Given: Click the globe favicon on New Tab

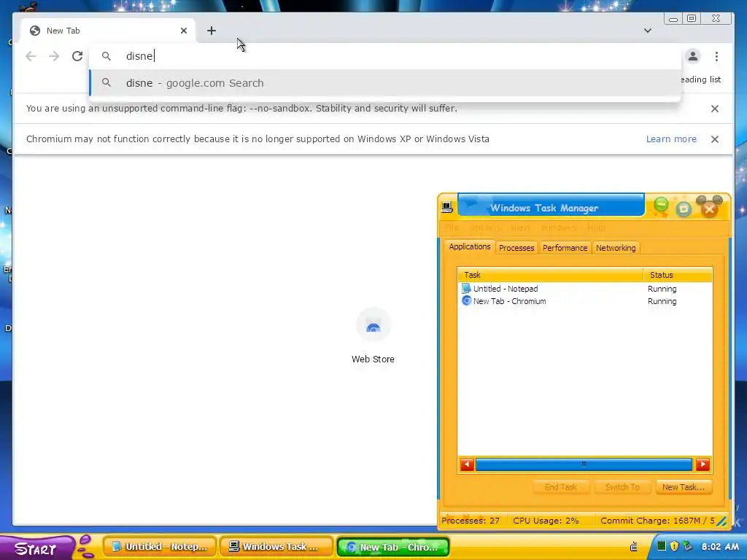Looking at the screenshot, I should click(x=35, y=31).
